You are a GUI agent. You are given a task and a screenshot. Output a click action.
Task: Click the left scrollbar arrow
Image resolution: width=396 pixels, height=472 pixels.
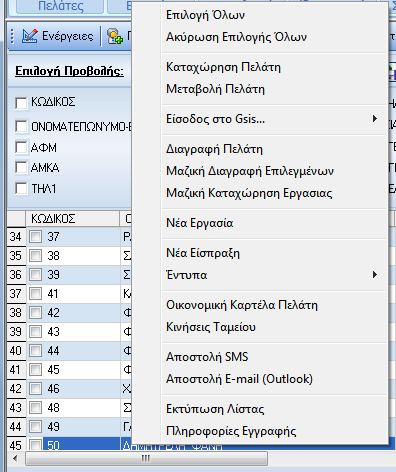pos(15,458)
